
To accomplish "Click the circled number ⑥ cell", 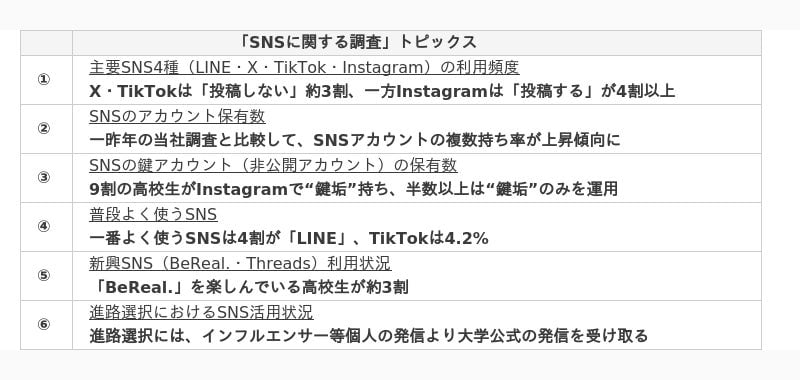I will tap(46, 325).
